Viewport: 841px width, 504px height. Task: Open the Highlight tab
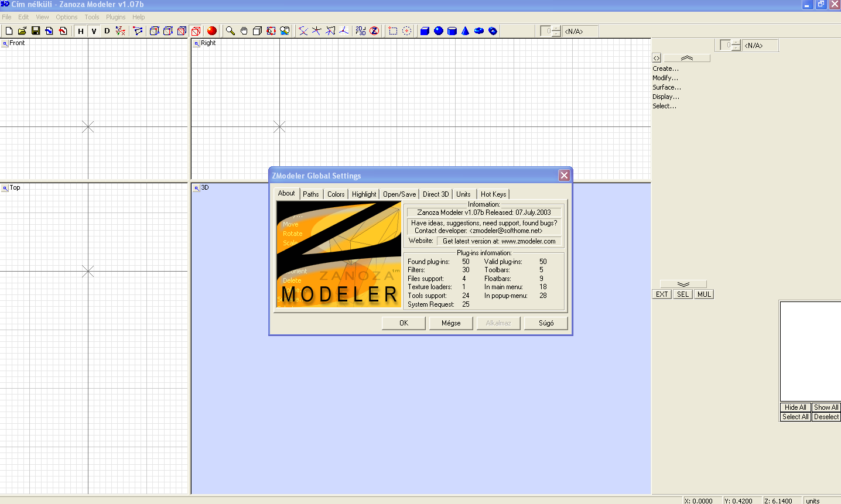click(x=364, y=194)
